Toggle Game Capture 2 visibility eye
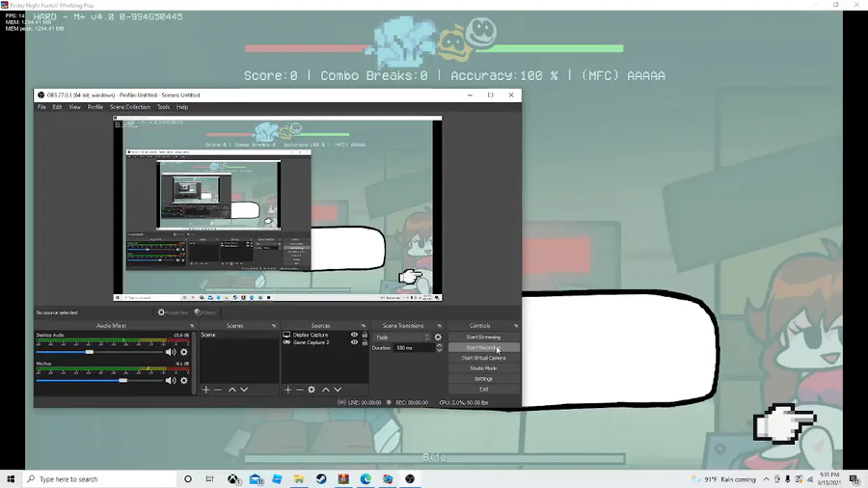Screen dimensions: 868x488 click(354, 342)
